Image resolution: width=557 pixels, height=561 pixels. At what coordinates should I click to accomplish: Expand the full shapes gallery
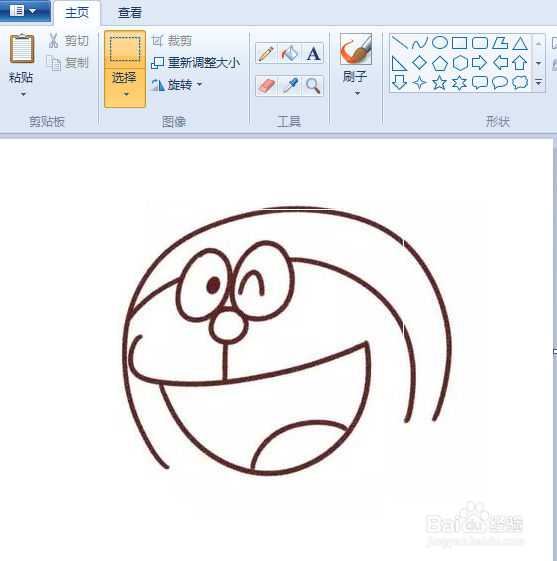tap(538, 83)
